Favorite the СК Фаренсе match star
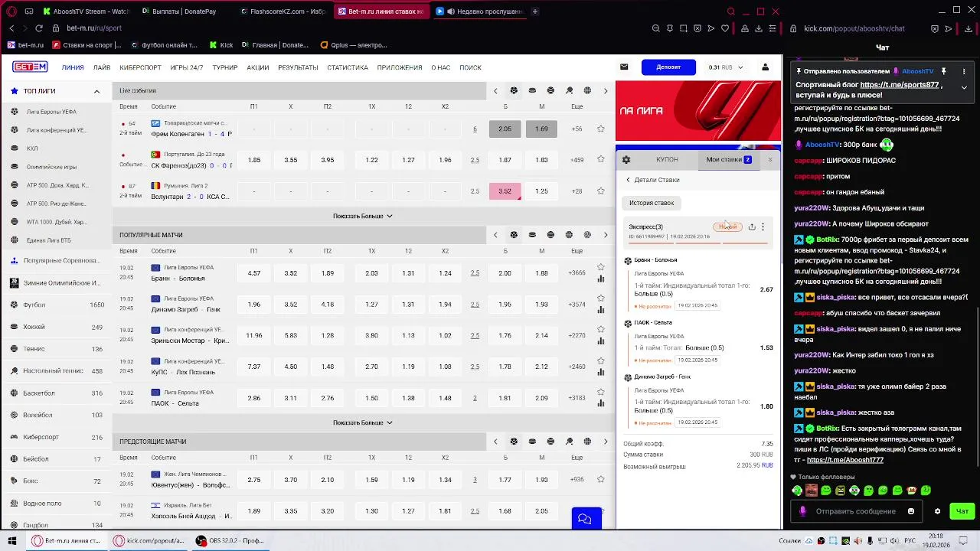Viewport: 980px width, 551px height. click(x=601, y=160)
